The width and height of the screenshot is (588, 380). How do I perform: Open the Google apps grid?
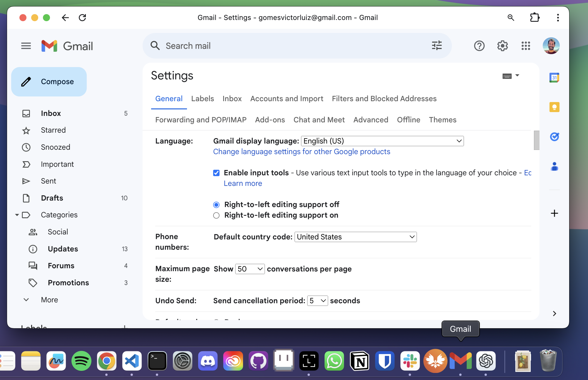[526, 46]
